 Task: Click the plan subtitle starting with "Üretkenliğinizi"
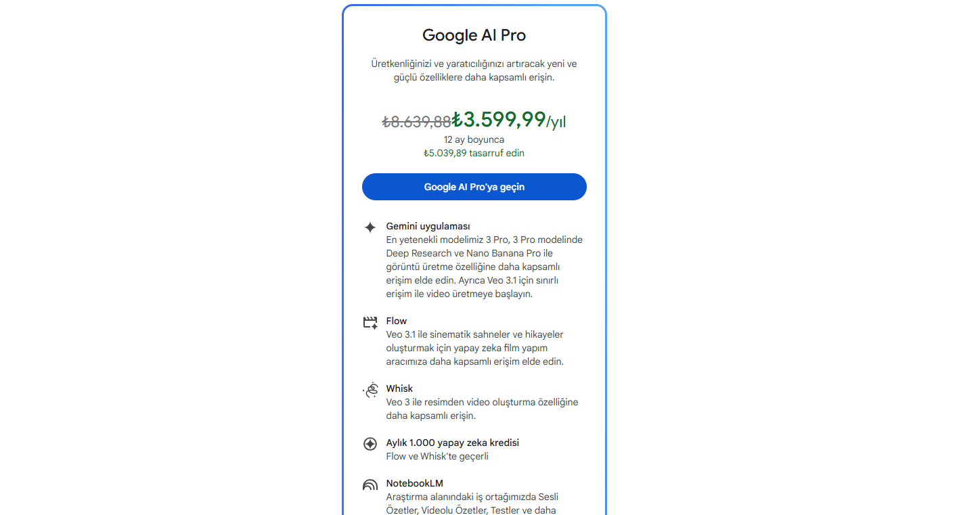coord(474,70)
